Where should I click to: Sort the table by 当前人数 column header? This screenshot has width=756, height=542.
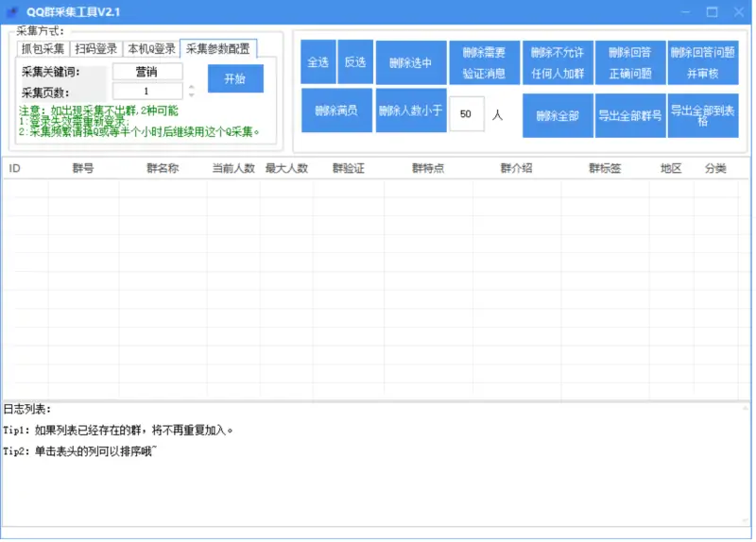pos(233,169)
